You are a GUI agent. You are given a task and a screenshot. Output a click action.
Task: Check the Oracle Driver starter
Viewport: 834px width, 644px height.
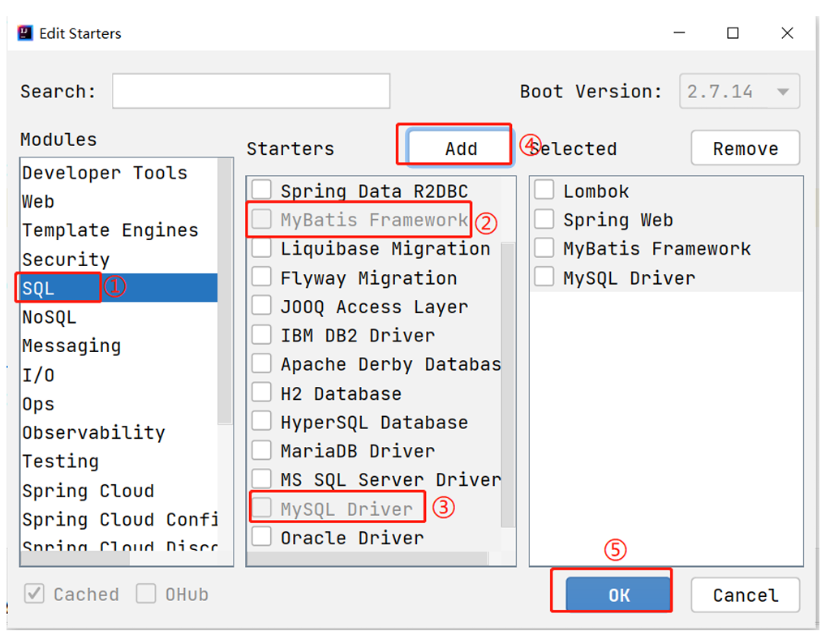coord(261,536)
